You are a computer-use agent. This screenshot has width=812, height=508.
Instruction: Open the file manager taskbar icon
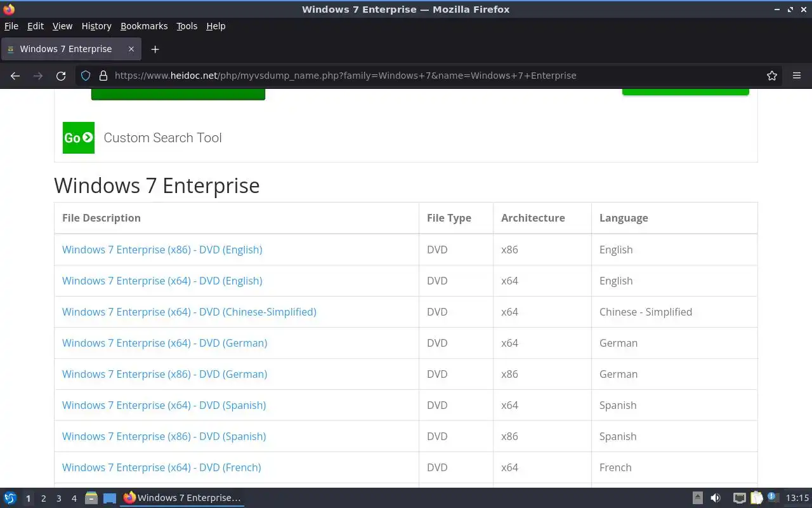(x=91, y=498)
